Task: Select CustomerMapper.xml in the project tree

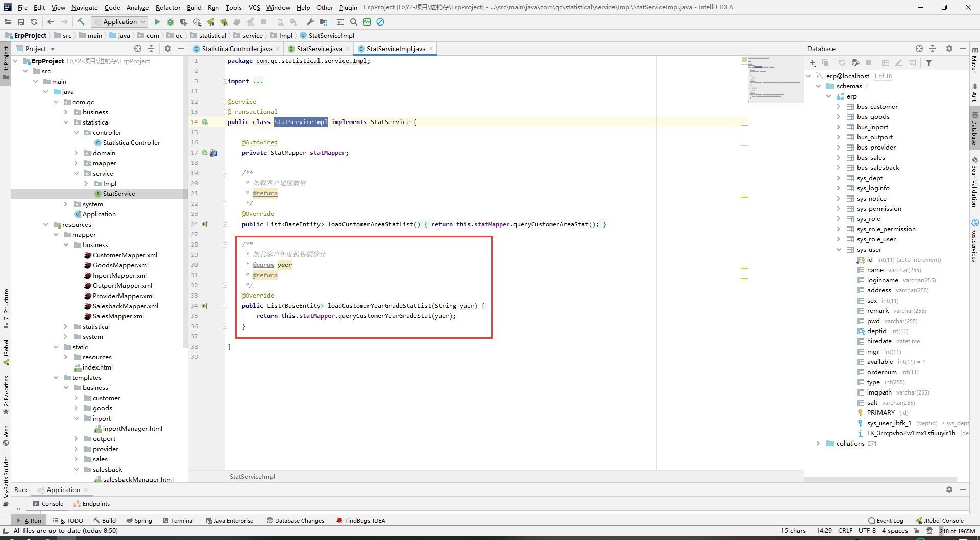Action: click(125, 255)
